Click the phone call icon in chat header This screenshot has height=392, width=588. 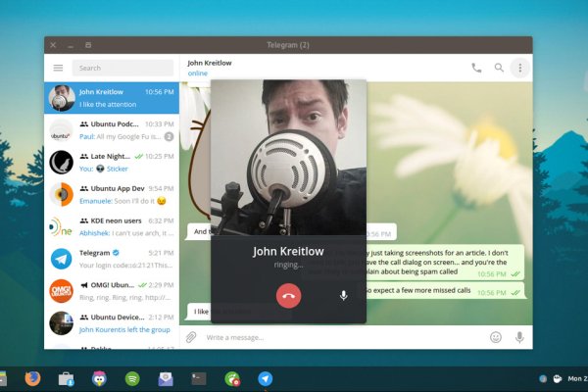pyautogui.click(x=476, y=68)
